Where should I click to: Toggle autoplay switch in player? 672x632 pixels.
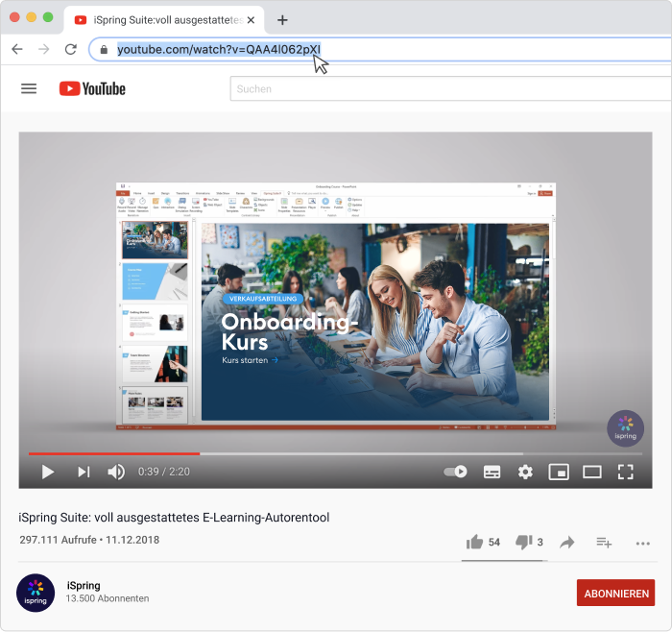click(x=455, y=472)
